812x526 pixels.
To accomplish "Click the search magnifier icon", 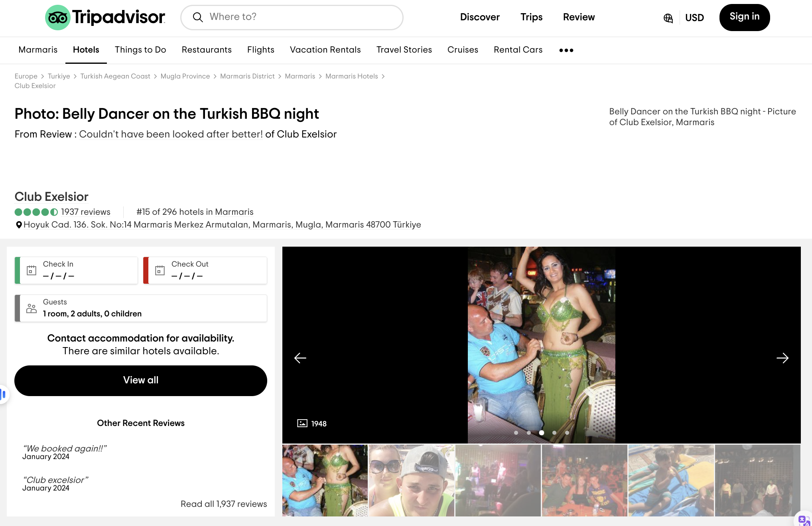I will 198,17.
